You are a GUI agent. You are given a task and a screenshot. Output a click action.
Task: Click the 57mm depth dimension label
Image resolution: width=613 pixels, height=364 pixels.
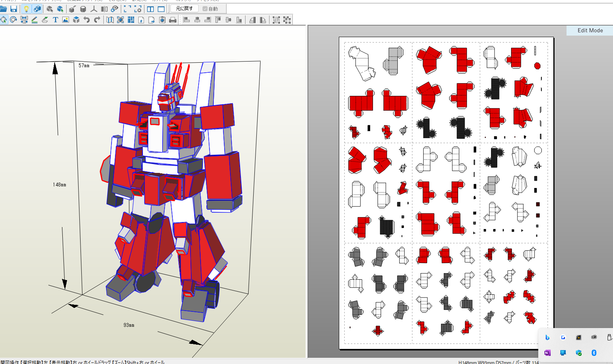[x=84, y=66]
